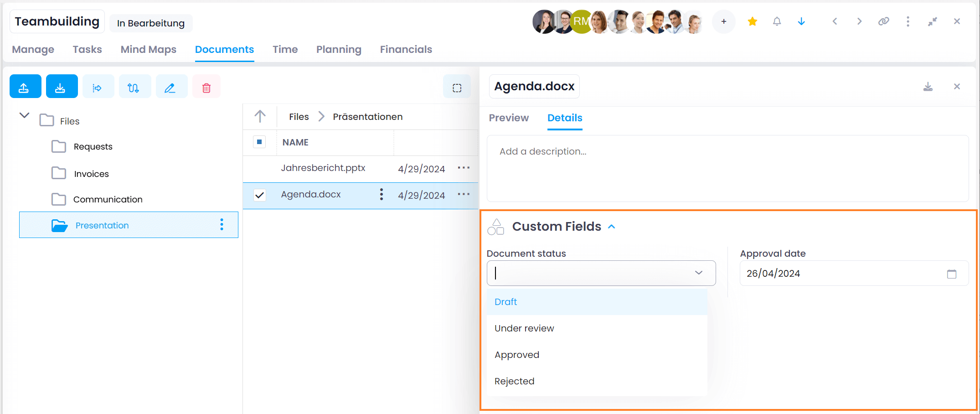
Task: Download Agenda.docx from details panel header
Action: point(928,87)
